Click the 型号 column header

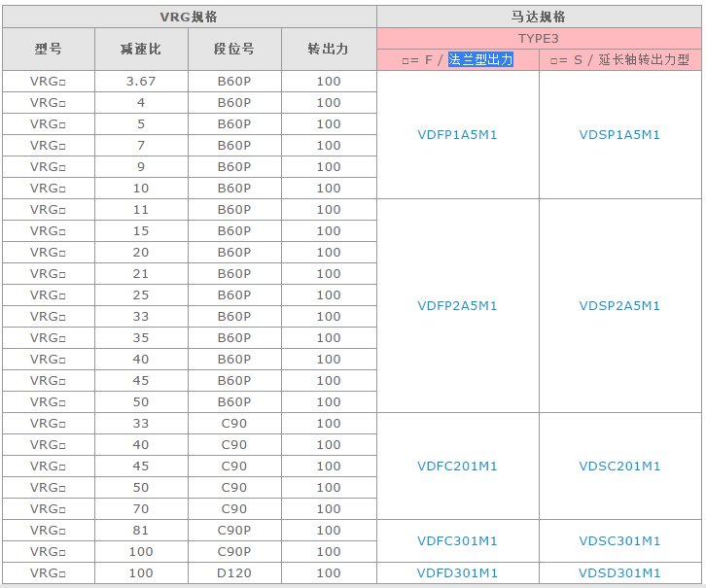[x=49, y=49]
